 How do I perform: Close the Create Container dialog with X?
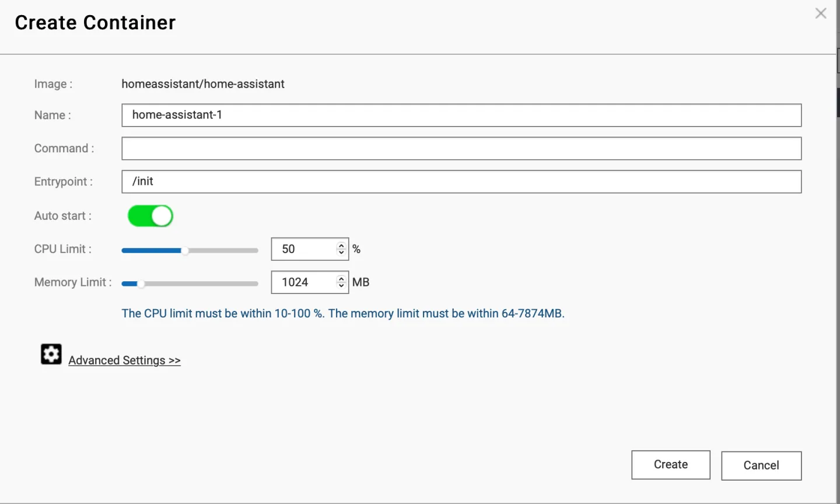coord(821,13)
